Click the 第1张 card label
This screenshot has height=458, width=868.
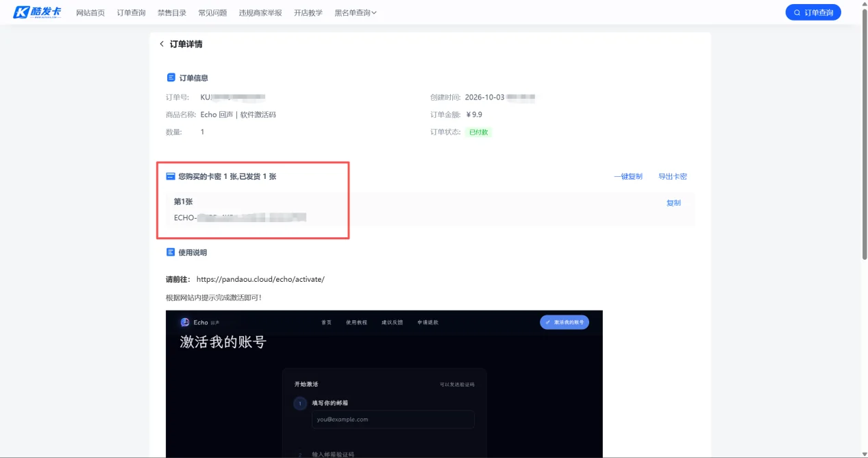[183, 202]
